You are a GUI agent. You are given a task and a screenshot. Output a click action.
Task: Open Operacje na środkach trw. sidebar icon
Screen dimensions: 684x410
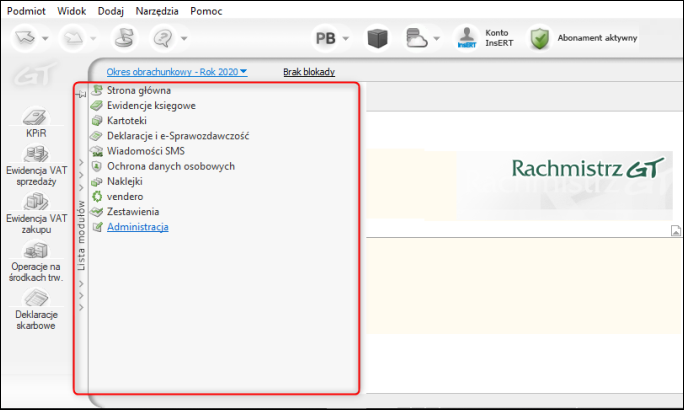tap(36, 262)
